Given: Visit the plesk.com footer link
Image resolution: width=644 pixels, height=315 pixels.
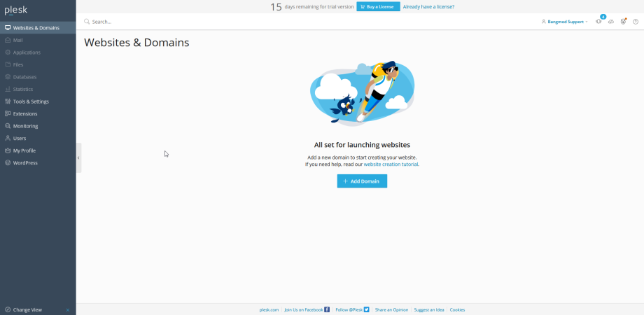Looking at the screenshot, I should pos(269,310).
